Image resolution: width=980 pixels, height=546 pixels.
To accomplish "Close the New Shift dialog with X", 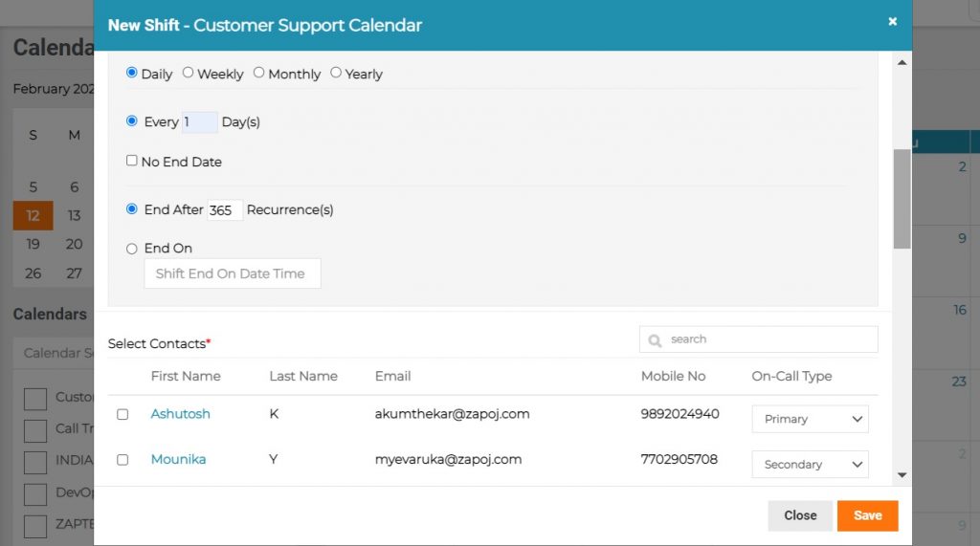I will (x=893, y=22).
